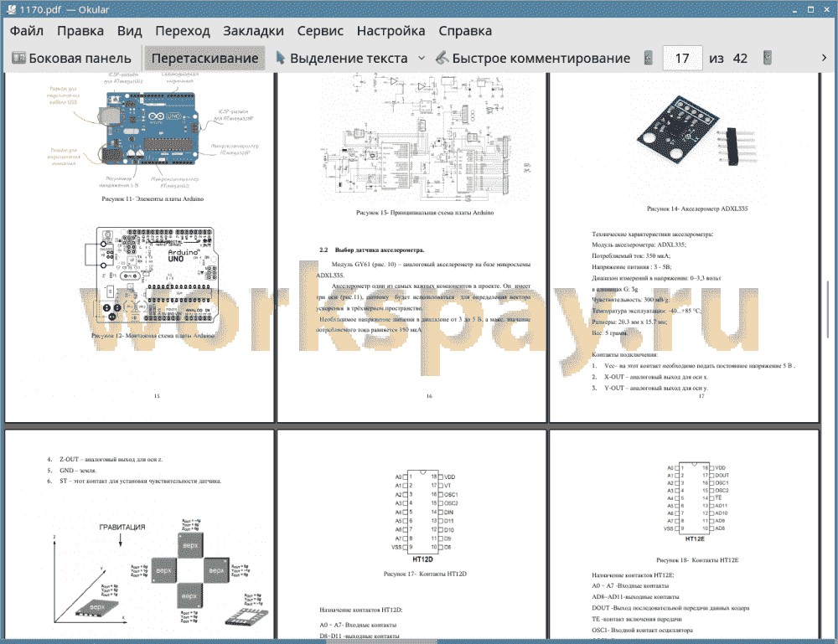This screenshot has width=838, height=644.
Task: Expand the toolbar overflow chevron
Action: coord(824,58)
